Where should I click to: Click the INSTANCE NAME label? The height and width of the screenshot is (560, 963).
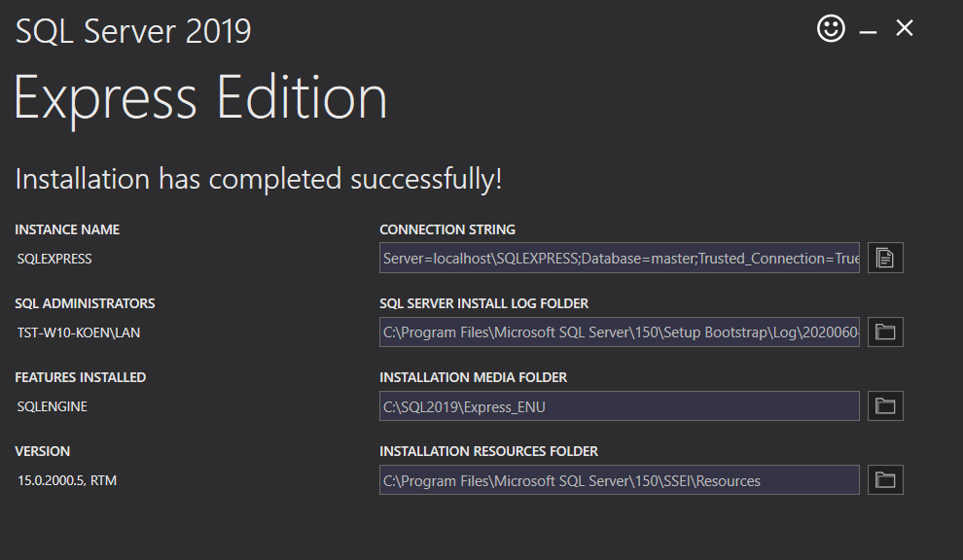point(67,230)
